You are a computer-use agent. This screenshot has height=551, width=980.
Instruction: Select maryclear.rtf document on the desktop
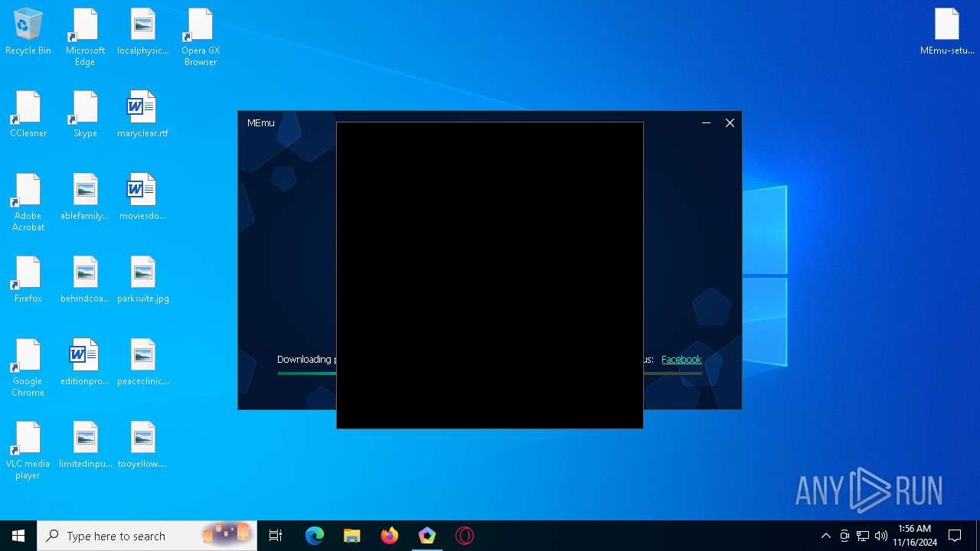tap(143, 115)
